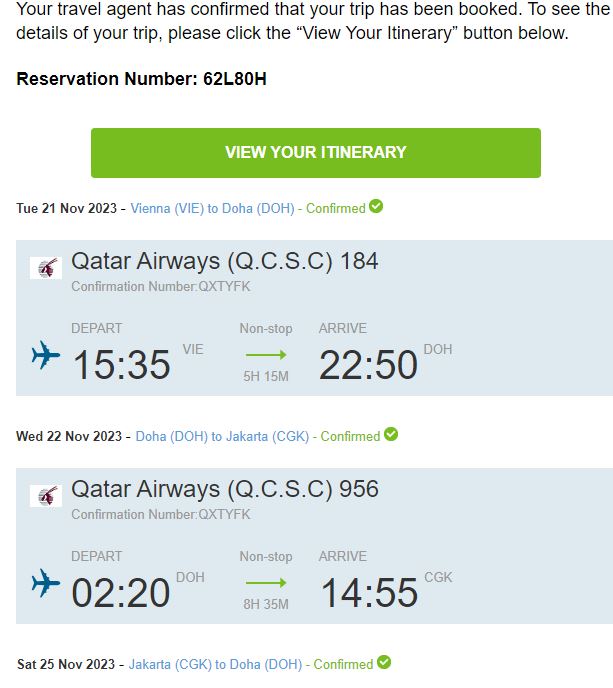Open the Jakarta (CGK) to Doha (DOH) link
This screenshot has width=613, height=688.
pyautogui.click(x=215, y=664)
